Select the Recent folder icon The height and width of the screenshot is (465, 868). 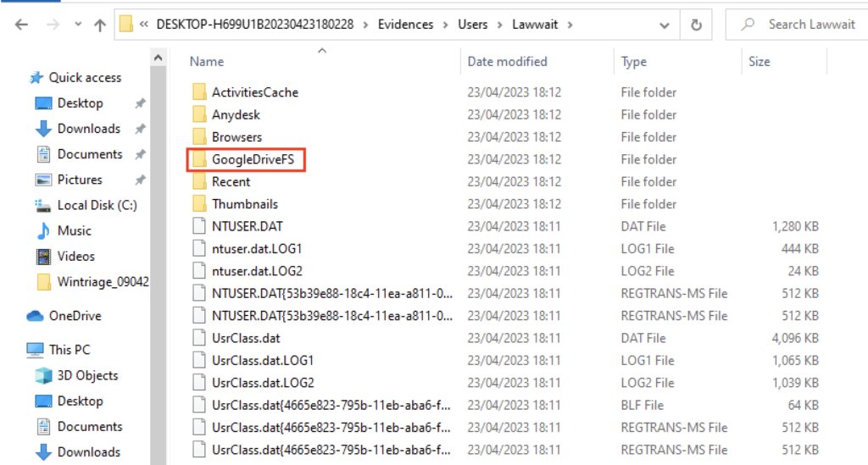click(199, 181)
